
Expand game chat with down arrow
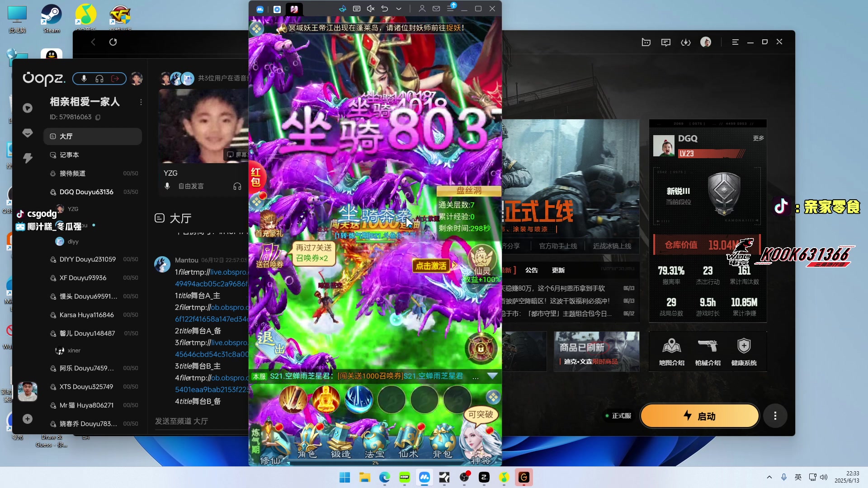492,376
